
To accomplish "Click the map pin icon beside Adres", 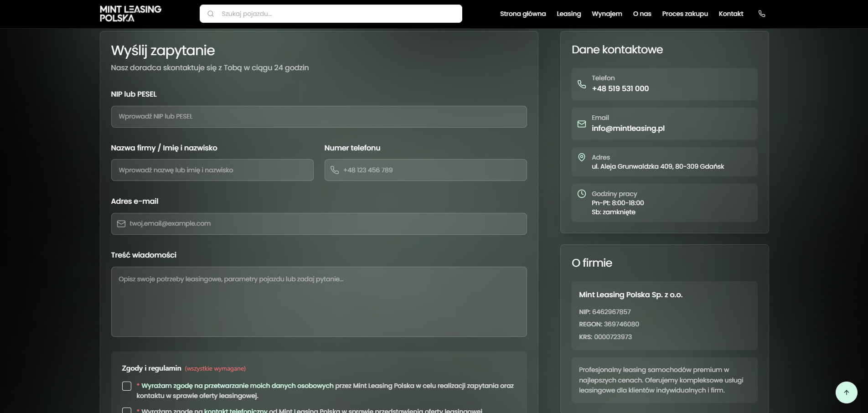I will (x=582, y=157).
